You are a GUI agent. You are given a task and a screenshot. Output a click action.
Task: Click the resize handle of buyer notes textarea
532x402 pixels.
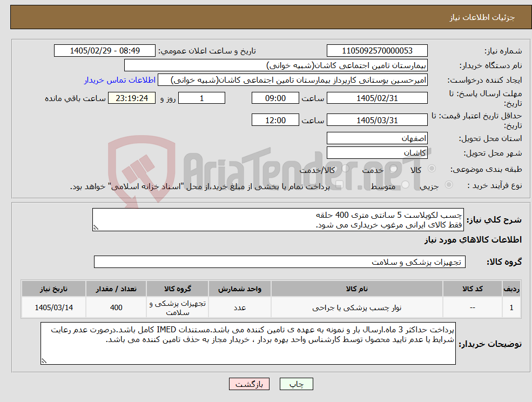click(44, 361)
